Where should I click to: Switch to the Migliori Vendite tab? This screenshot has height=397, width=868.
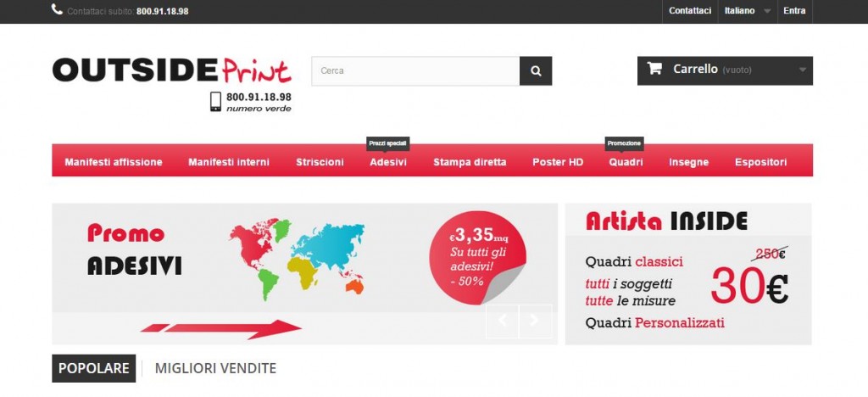click(x=215, y=368)
